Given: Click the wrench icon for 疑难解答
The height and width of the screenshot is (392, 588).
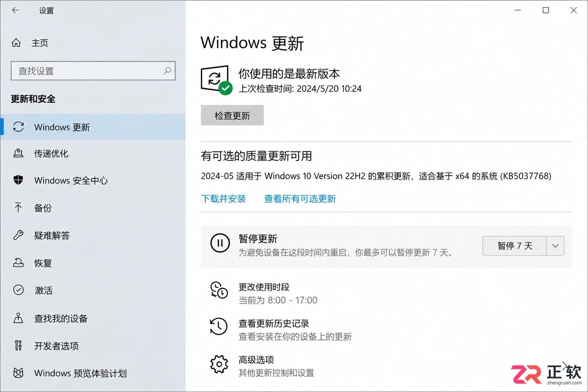Looking at the screenshot, I should pos(18,235).
